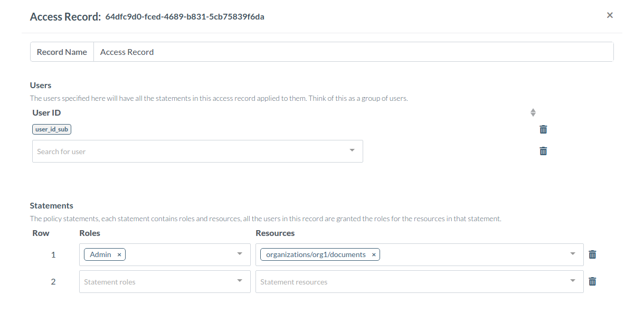
Task: Click the organizations/org1/documents chip
Action: (320, 254)
